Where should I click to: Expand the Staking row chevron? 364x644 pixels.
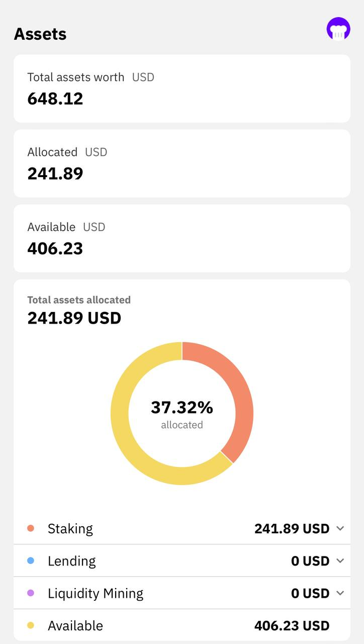[340, 528]
